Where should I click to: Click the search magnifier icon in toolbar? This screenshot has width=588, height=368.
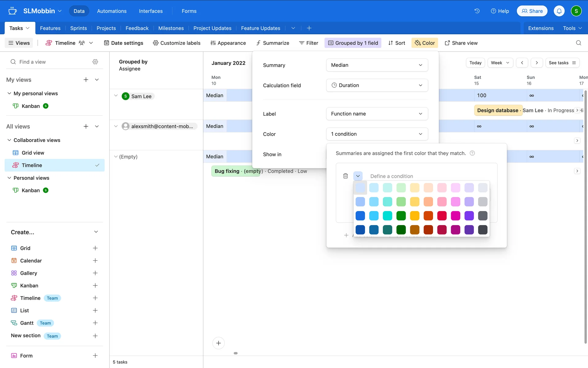tap(578, 43)
